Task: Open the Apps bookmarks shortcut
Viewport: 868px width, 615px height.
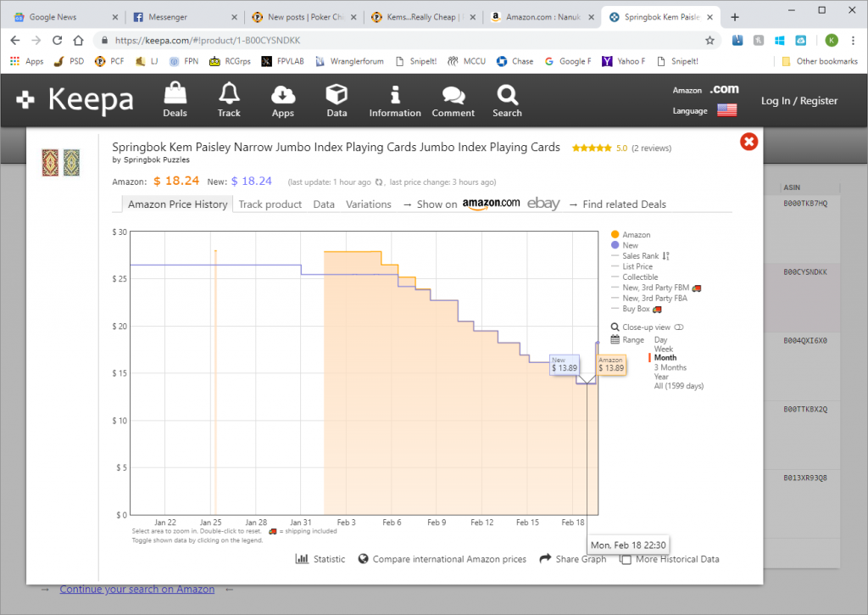Action: 26,61
